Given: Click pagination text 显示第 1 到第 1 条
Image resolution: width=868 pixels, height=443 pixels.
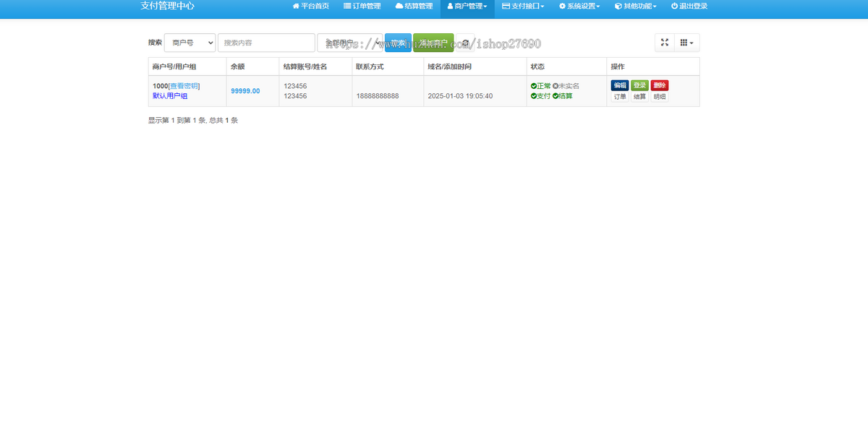Looking at the screenshot, I should pyautogui.click(x=176, y=121).
